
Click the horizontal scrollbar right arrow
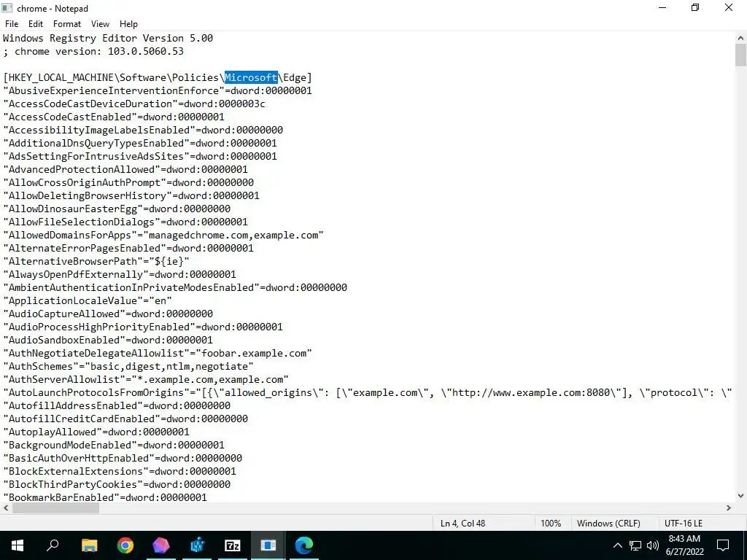pyautogui.click(x=729, y=508)
